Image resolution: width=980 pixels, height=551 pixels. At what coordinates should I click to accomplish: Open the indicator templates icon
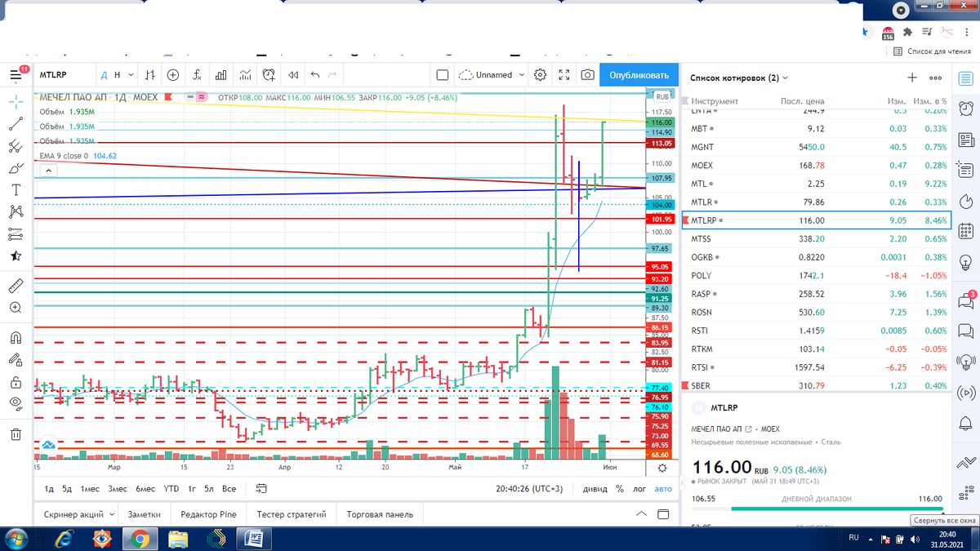(245, 74)
